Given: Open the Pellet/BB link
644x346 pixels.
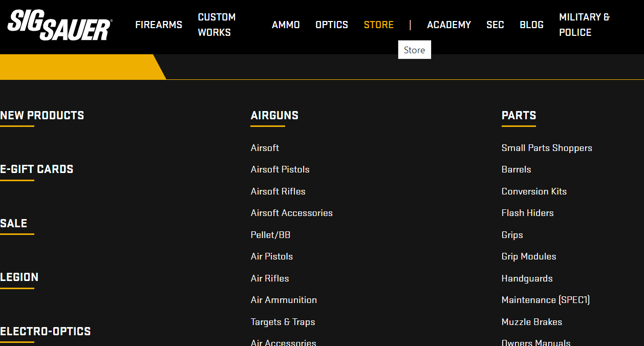Looking at the screenshot, I should [270, 235].
